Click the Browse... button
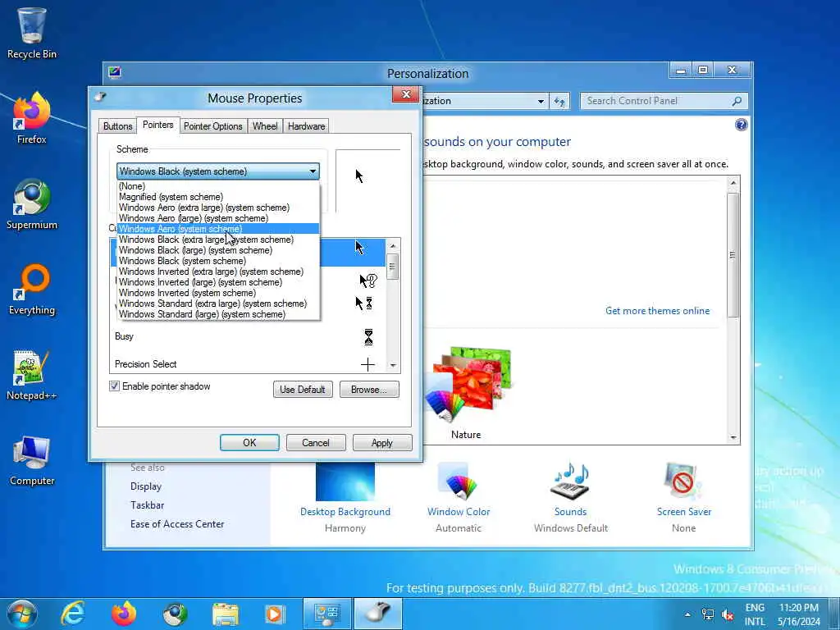This screenshot has height=630, width=840. point(369,390)
